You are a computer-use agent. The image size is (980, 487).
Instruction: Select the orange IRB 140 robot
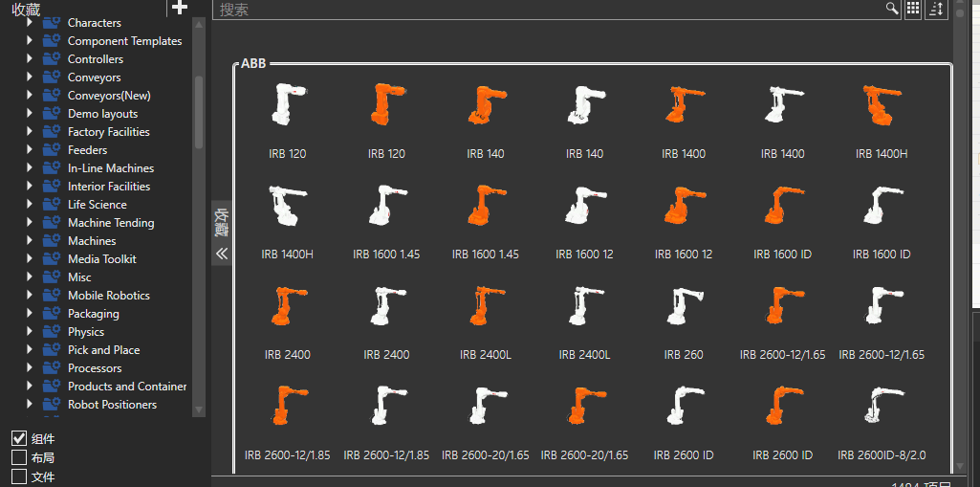(x=486, y=104)
